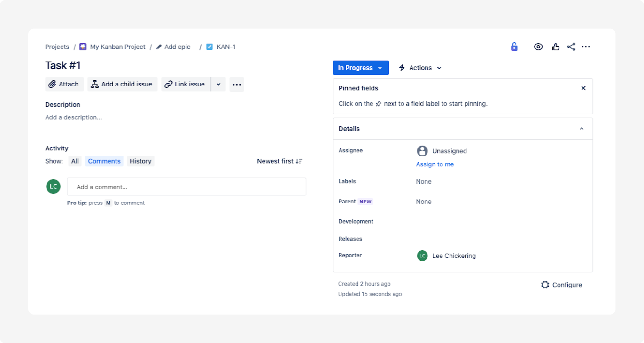This screenshot has width=644, height=343.
Task: Click the Add a comment input field
Action: click(186, 186)
